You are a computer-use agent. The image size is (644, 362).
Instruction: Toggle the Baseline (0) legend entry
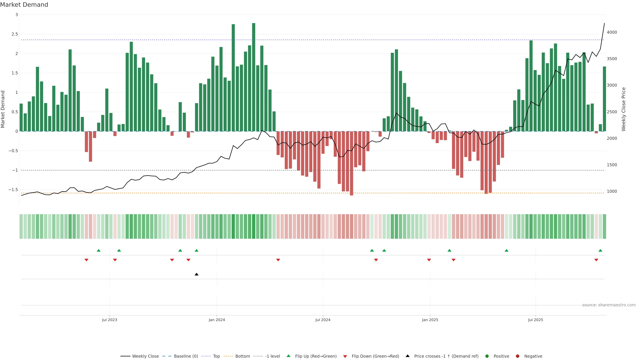[186, 356]
